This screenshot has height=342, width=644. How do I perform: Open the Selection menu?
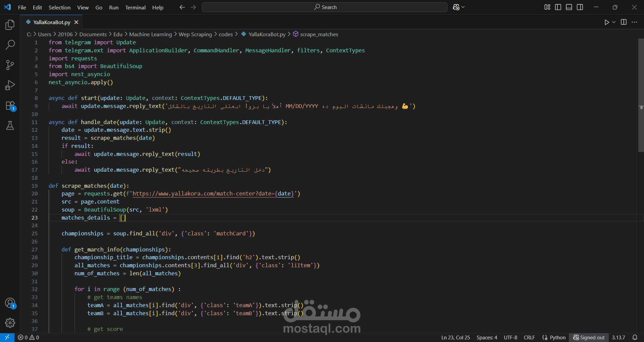pyautogui.click(x=59, y=7)
